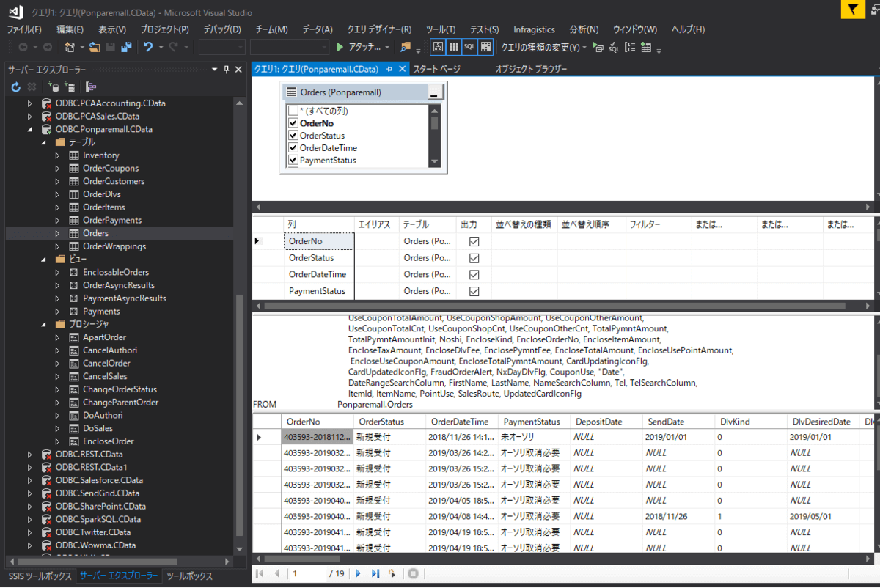The height and width of the screenshot is (588, 880).
Task: Click the New Project toolbar icon
Action: tap(70, 47)
